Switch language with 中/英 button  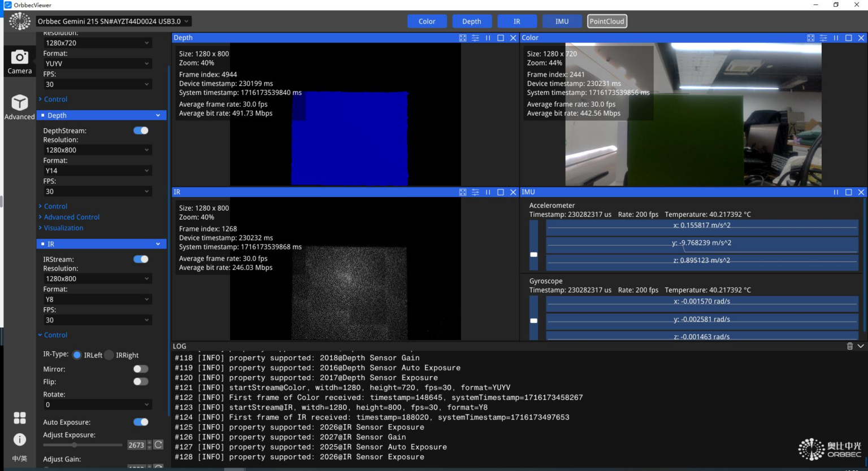[19, 459]
